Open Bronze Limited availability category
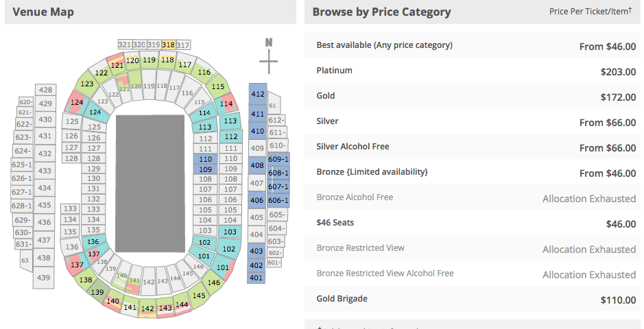 473,172
